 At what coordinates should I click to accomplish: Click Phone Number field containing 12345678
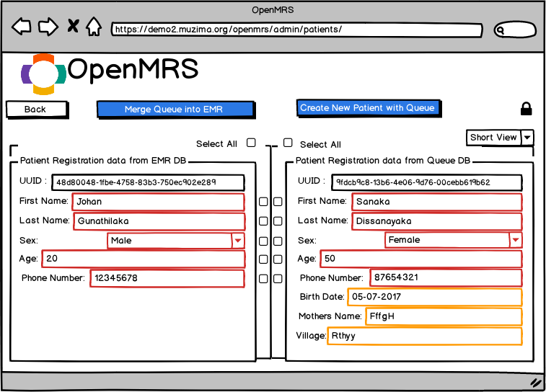click(167, 278)
